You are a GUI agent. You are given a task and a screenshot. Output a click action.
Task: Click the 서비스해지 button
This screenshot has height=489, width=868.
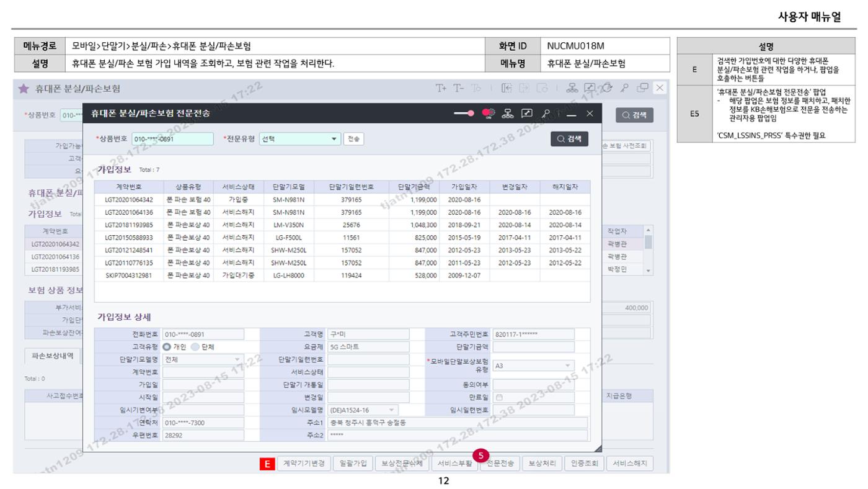coord(629,463)
